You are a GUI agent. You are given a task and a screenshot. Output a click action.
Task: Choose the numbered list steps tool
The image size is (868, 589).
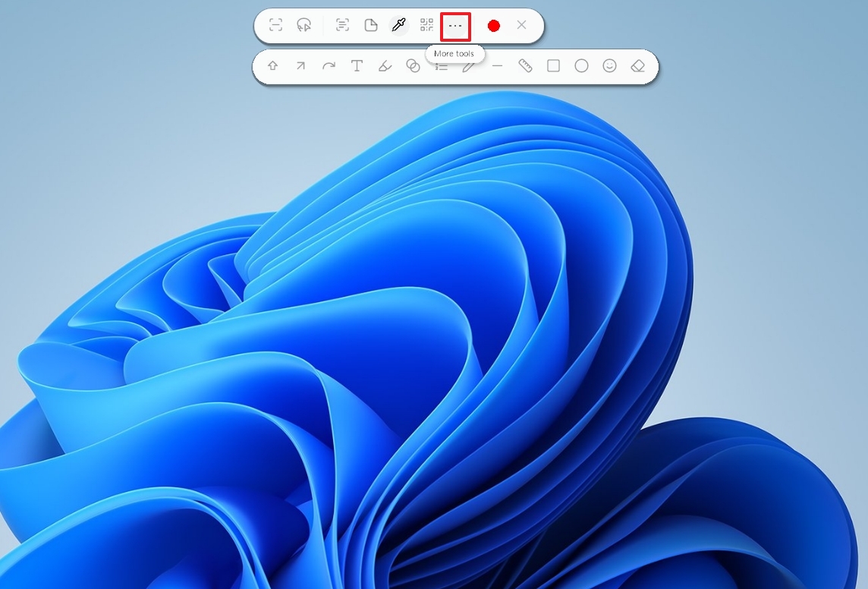point(441,67)
